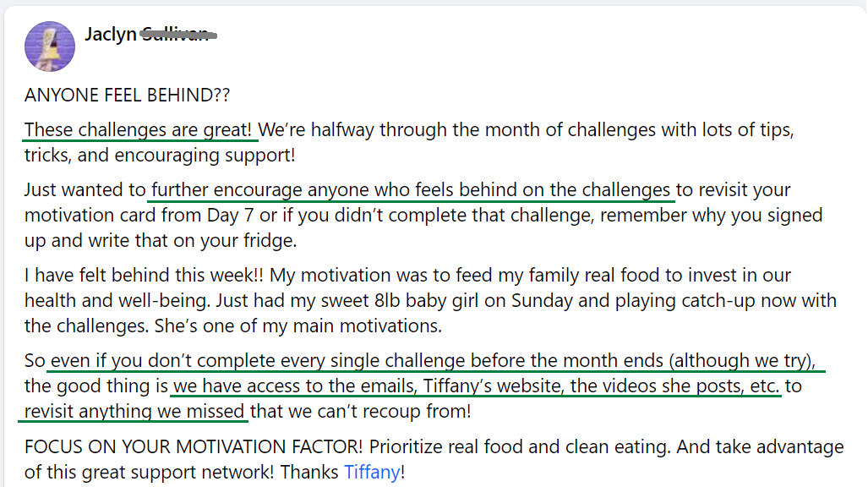868x487 pixels.
Task: Click the parenthetical "(although we try)"
Action: tap(740, 361)
